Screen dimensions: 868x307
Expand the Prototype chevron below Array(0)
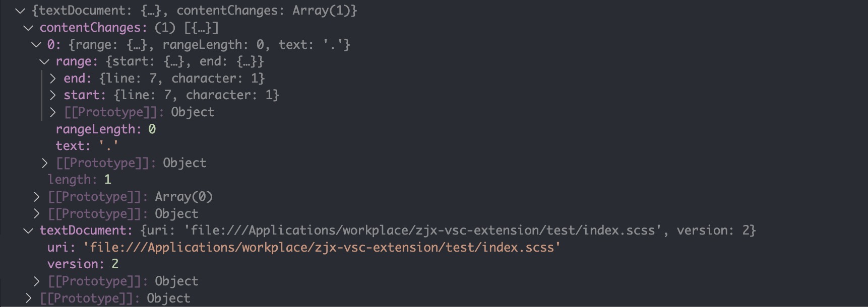pos(36,214)
